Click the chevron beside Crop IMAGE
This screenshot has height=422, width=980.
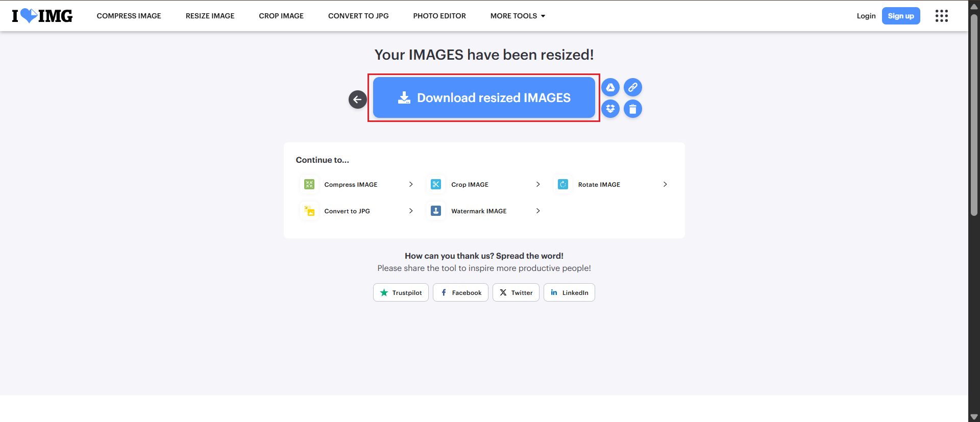coord(538,184)
